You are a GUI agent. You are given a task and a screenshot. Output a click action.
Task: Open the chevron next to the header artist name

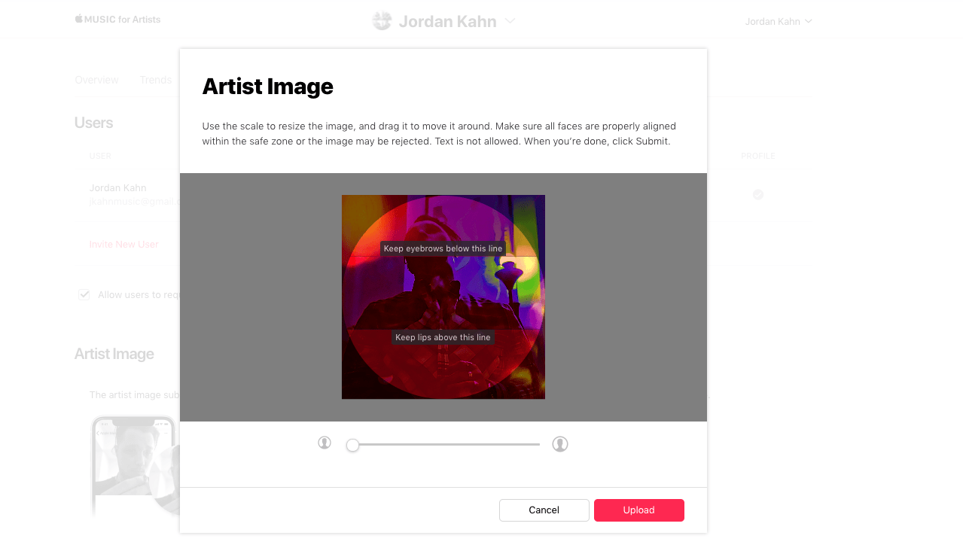510,21
